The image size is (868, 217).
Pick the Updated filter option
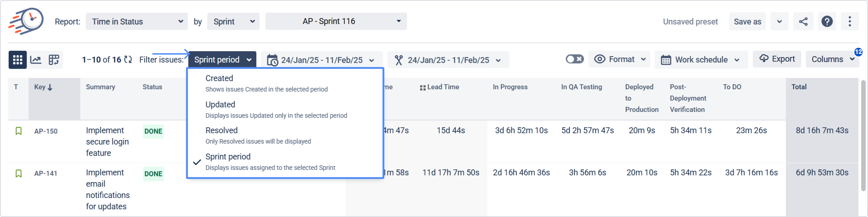coord(220,105)
